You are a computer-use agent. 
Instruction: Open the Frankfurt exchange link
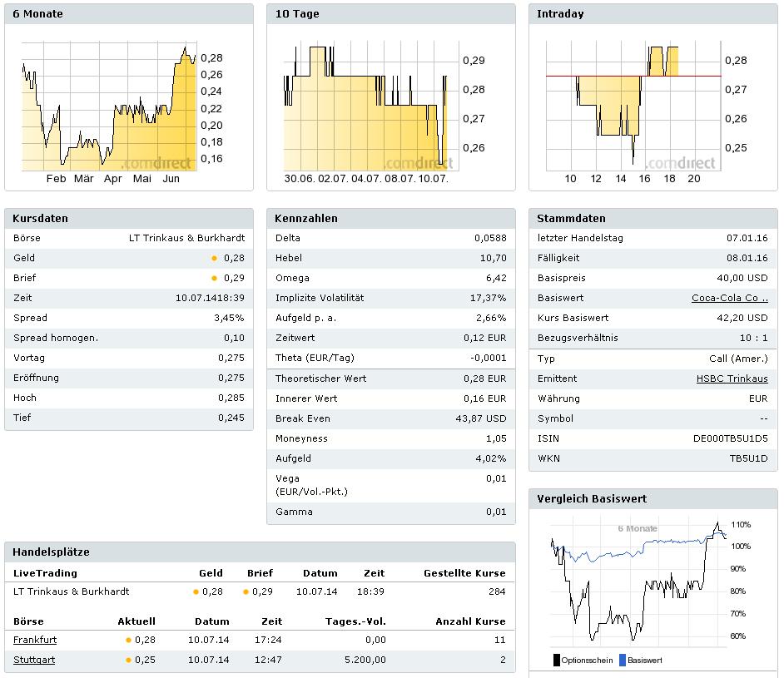35,641
